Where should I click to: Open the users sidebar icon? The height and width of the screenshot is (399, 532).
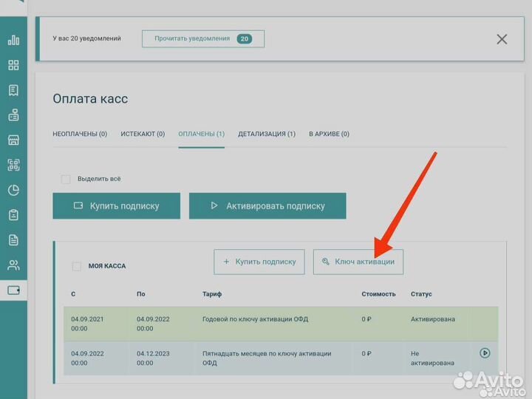point(13,265)
